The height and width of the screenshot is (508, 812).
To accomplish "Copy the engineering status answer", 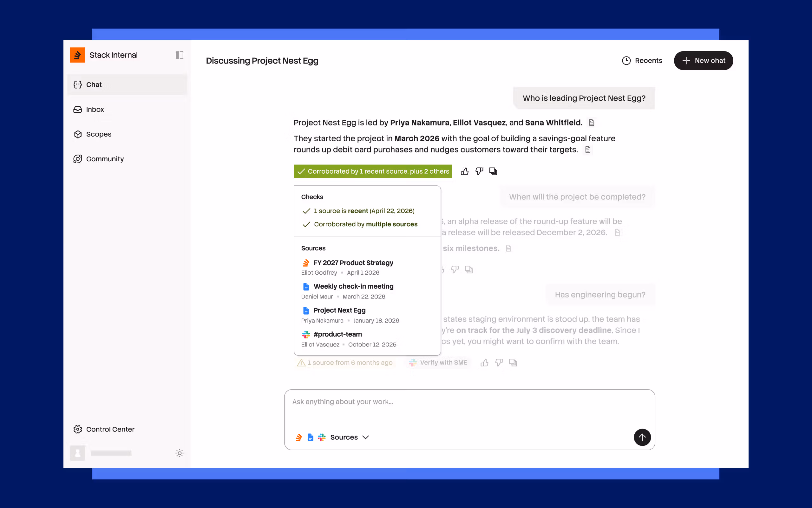I will click(x=513, y=363).
